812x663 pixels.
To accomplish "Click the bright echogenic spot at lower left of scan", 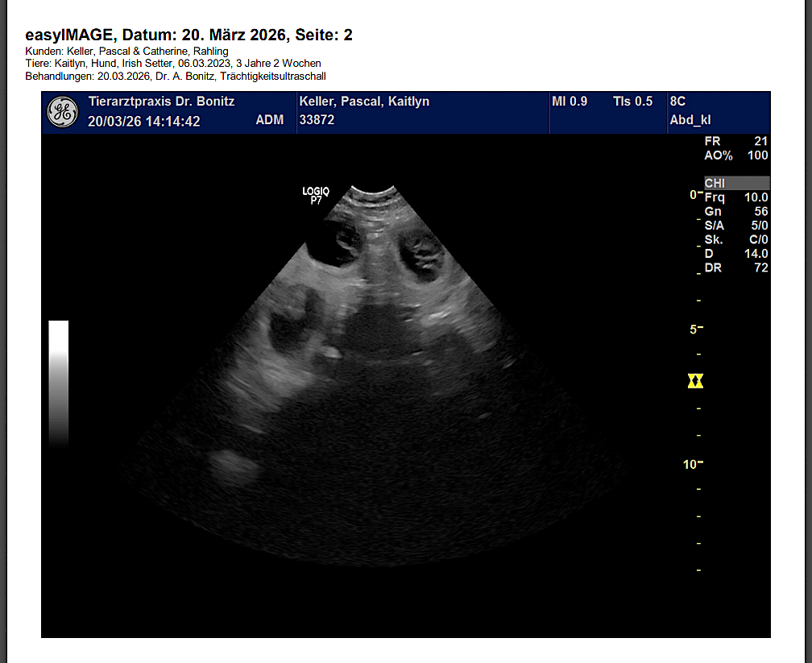I will [231, 464].
